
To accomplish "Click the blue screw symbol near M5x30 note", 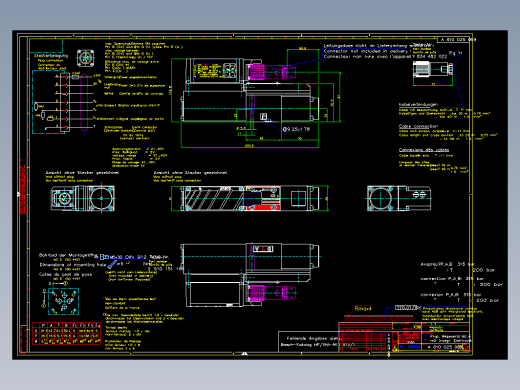I will 112,265.
